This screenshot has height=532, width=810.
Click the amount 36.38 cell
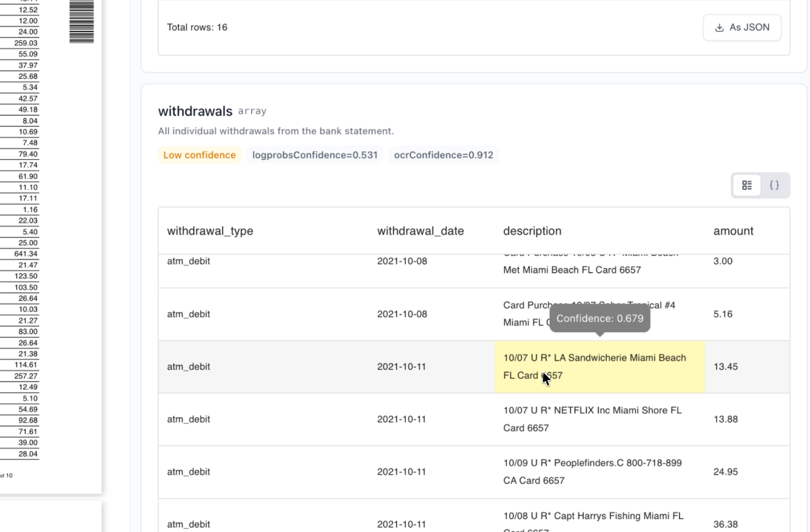point(726,525)
